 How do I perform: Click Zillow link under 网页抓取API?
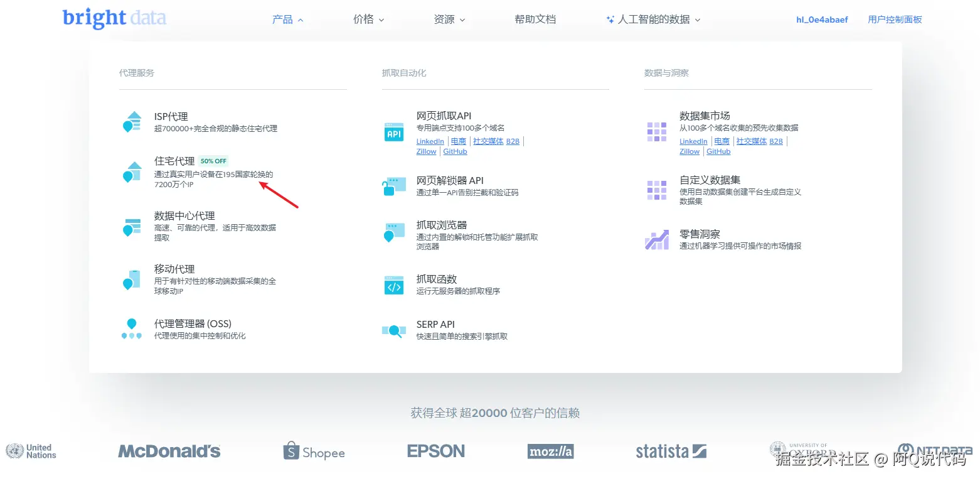click(x=427, y=151)
